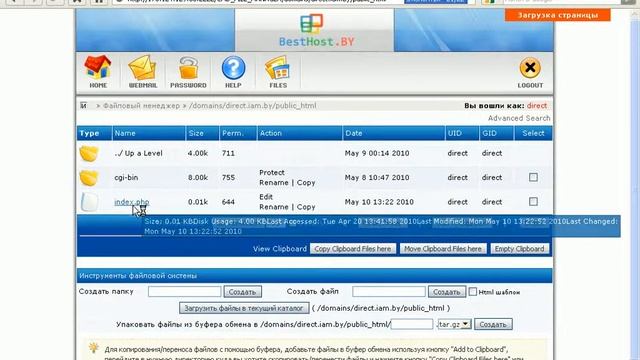640x360 pixels.
Task: Focus the archive name input field
Action: (x=412, y=324)
